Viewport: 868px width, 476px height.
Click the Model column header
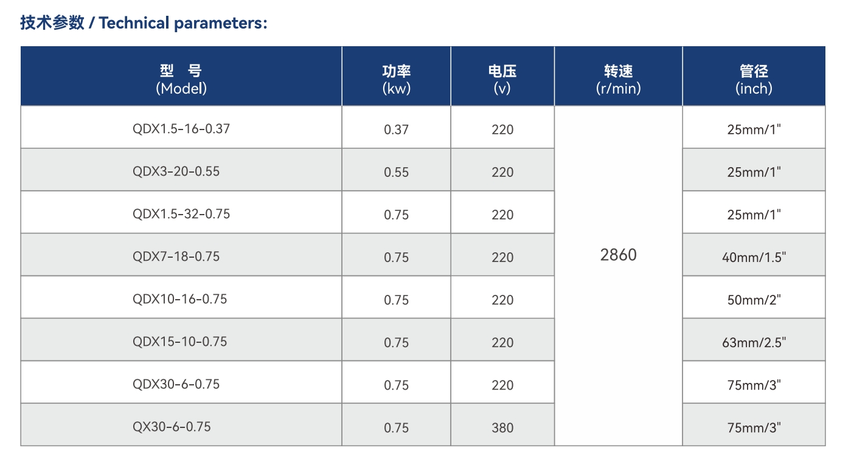pyautogui.click(x=181, y=80)
